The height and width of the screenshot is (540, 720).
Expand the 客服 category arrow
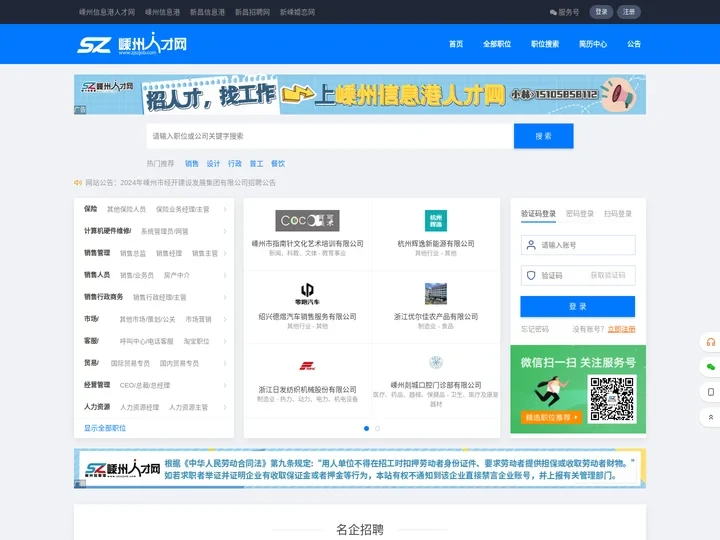[225, 341]
